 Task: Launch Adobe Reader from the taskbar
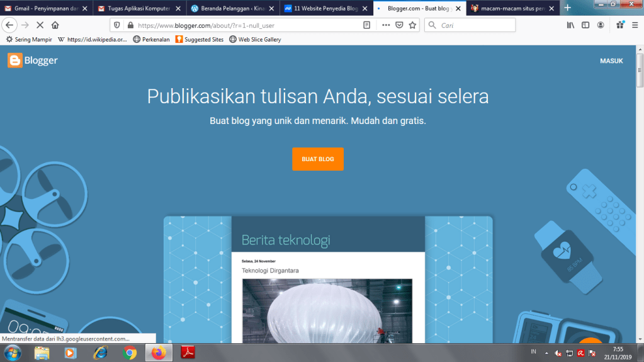[x=189, y=353]
